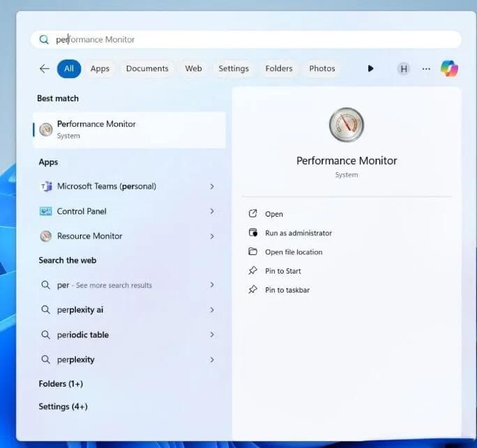The image size is (477, 448).
Task: Click the search magnifier icon in search box
Action: 44,39
